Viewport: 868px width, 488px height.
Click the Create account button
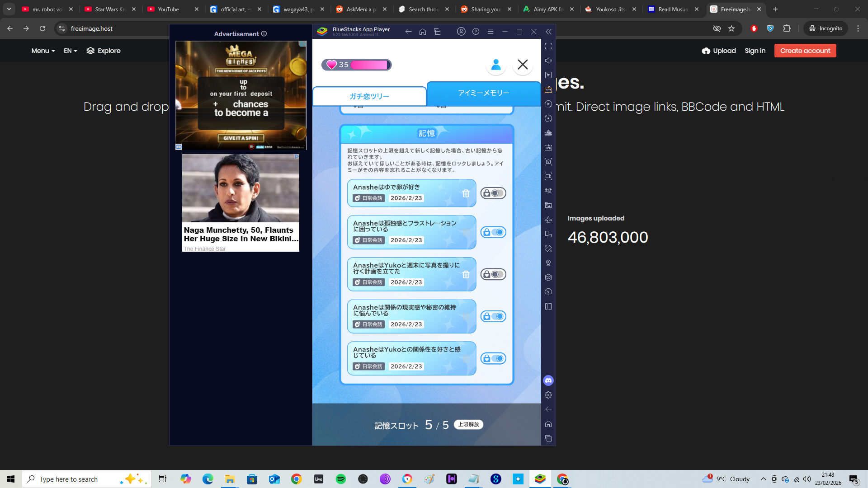805,51
